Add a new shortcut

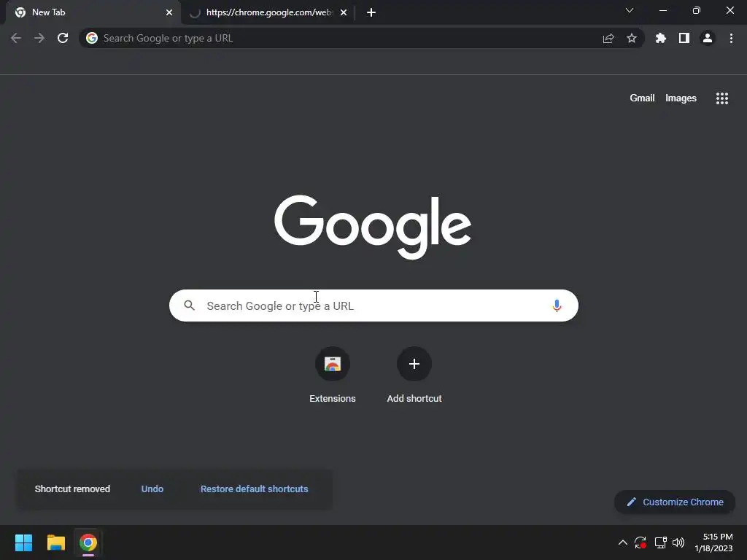point(414,376)
